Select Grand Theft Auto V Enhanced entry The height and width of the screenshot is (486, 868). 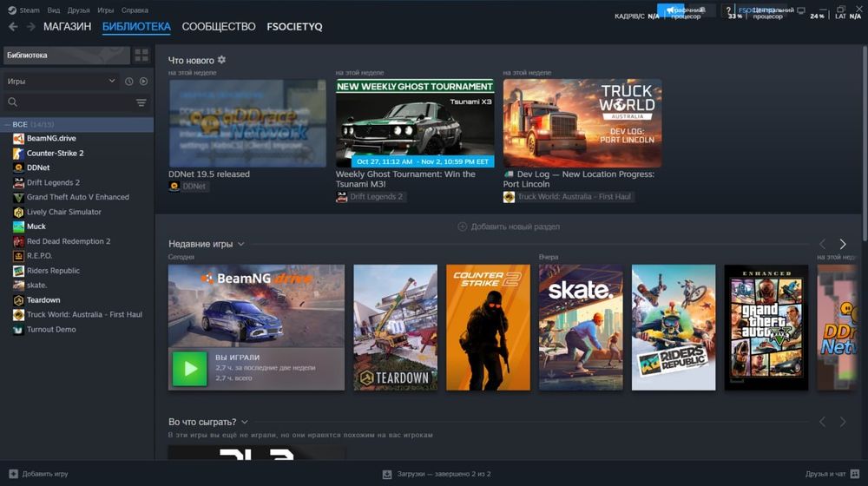click(x=77, y=197)
